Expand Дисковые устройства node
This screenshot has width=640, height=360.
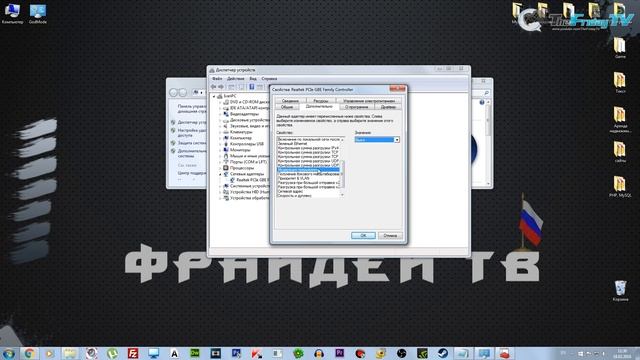(220, 120)
